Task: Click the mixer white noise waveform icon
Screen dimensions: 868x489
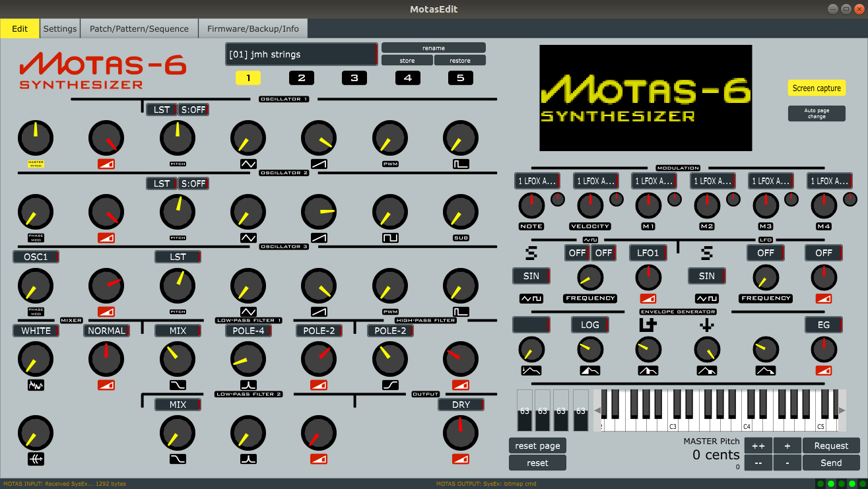Action: coord(36,385)
